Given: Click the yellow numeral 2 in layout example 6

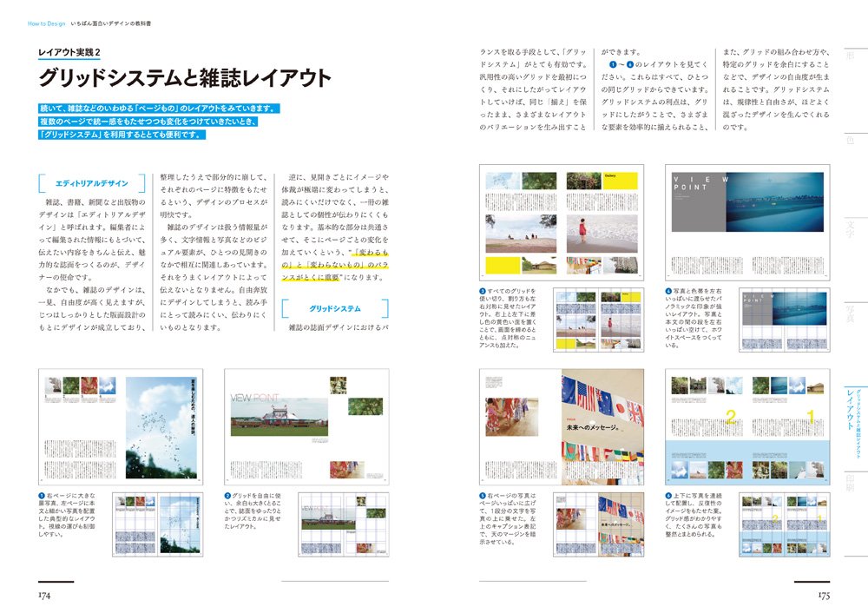Looking at the screenshot, I should (731, 417).
